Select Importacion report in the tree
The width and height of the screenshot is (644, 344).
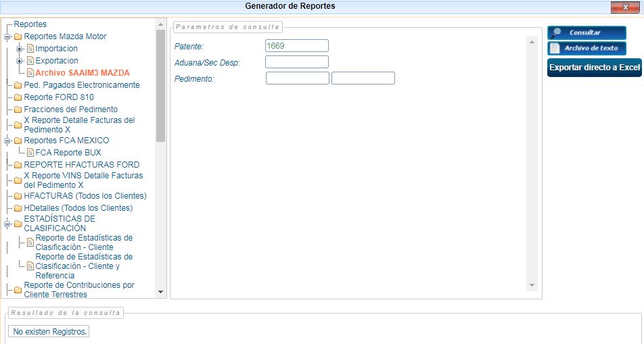[x=56, y=49]
